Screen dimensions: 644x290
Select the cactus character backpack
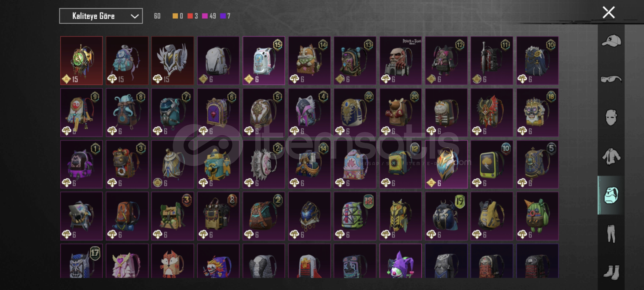coord(537,216)
